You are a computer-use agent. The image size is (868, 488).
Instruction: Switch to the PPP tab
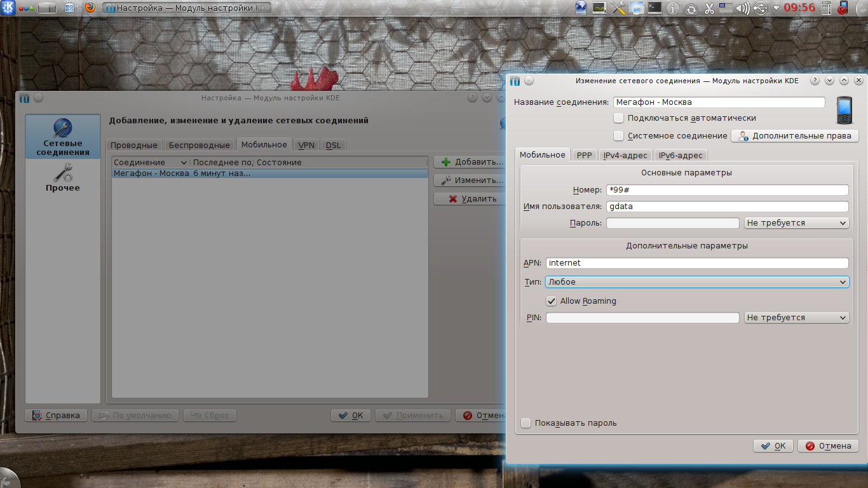point(584,156)
